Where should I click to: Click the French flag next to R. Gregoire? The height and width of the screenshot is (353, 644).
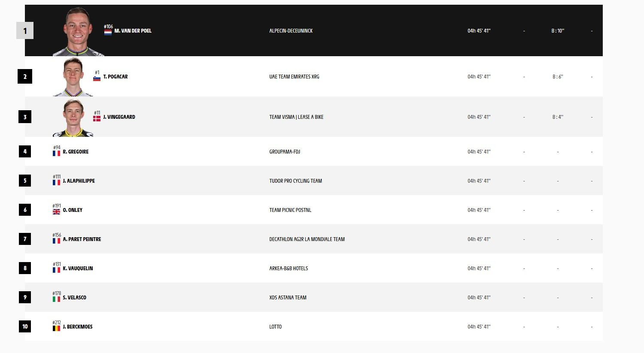click(56, 153)
